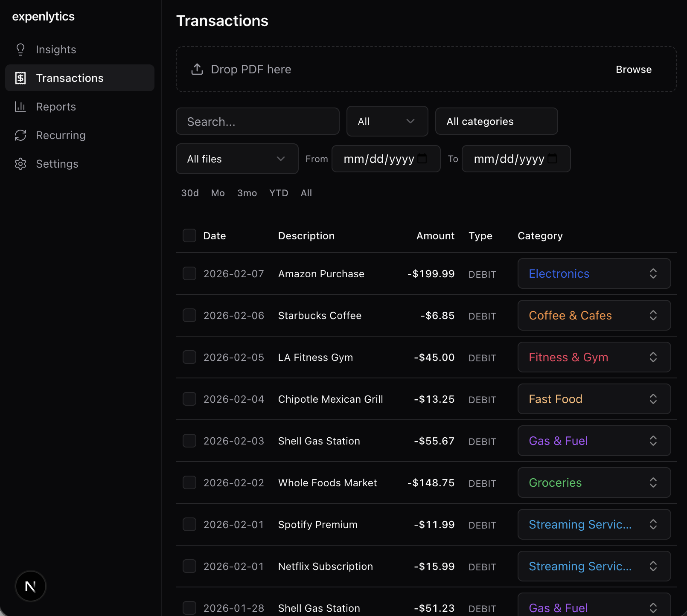Toggle the select-all checkbox in table header
687x616 pixels.
click(x=189, y=235)
